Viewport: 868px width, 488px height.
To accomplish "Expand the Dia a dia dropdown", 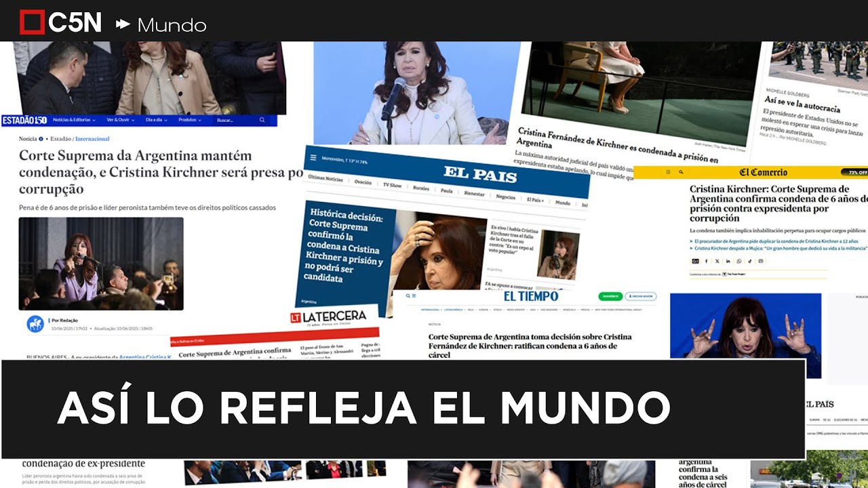I will 156,120.
